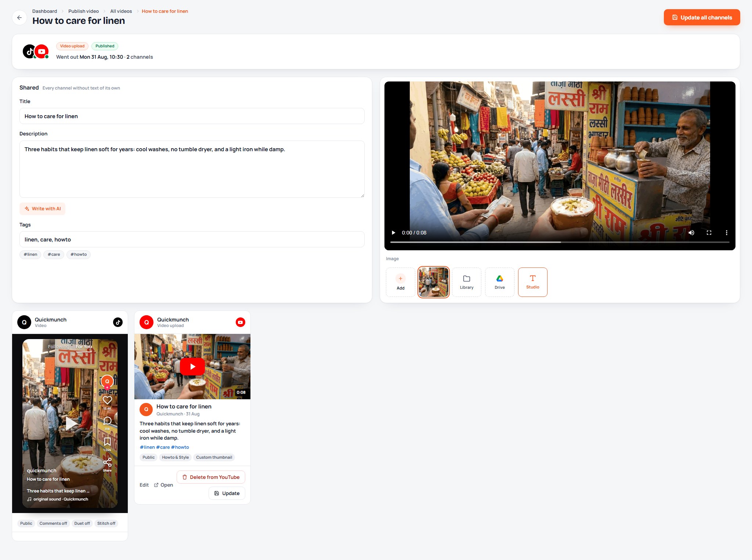Click the bookmark icon in TikTok preview

coord(107,441)
